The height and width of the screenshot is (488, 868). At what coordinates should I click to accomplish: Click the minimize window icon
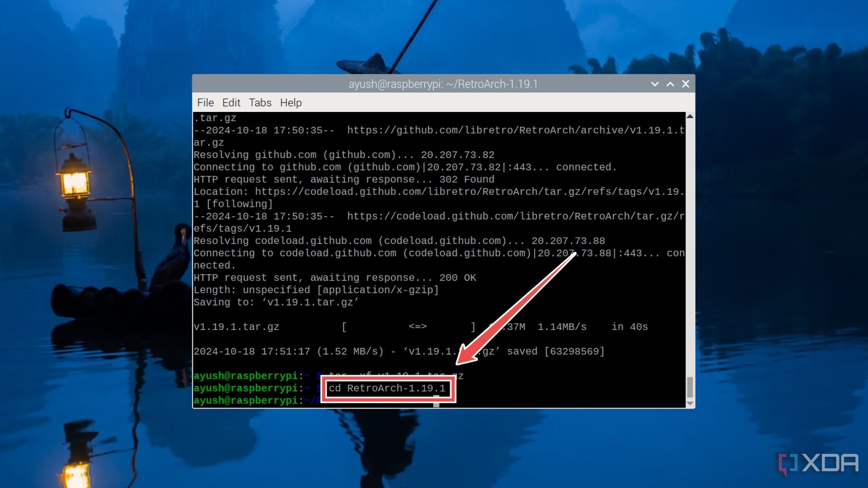(x=655, y=83)
